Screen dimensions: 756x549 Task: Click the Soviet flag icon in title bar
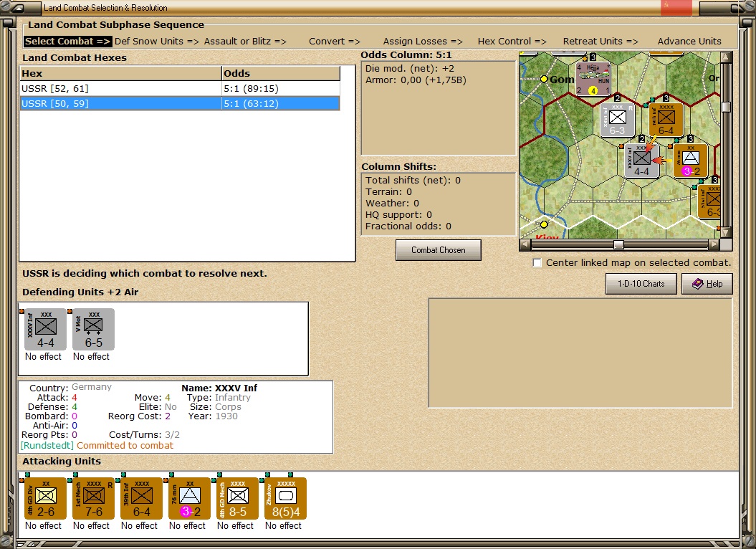[676, 6]
